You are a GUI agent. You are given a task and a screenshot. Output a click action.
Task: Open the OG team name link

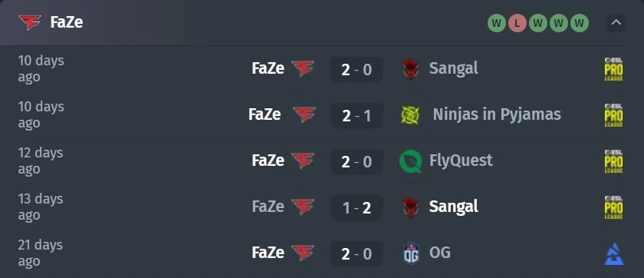[x=440, y=253]
